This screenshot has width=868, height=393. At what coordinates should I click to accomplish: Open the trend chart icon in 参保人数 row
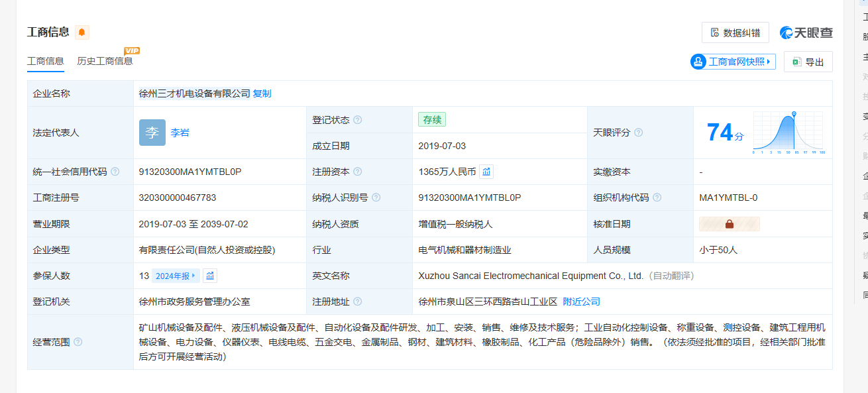tap(210, 276)
